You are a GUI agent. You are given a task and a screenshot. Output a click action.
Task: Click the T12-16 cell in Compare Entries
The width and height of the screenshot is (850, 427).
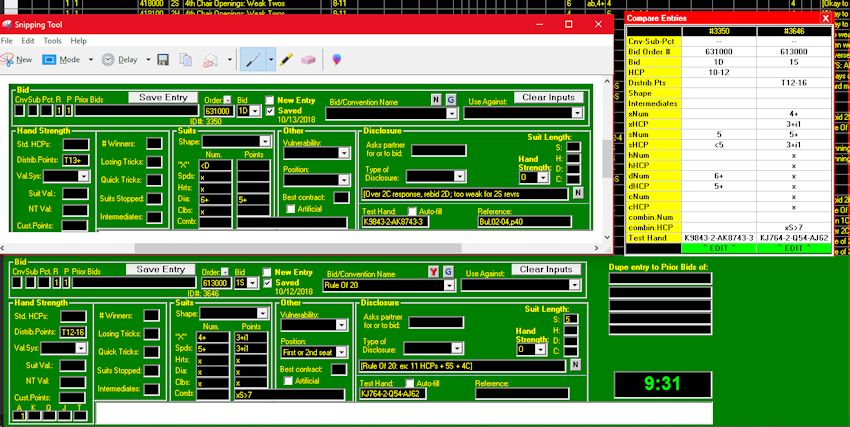click(794, 83)
